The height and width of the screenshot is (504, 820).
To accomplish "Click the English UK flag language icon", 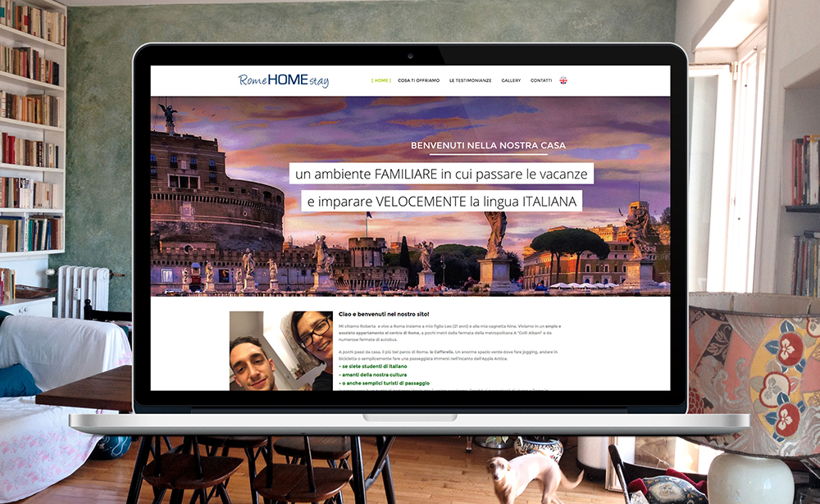I will coord(563,80).
